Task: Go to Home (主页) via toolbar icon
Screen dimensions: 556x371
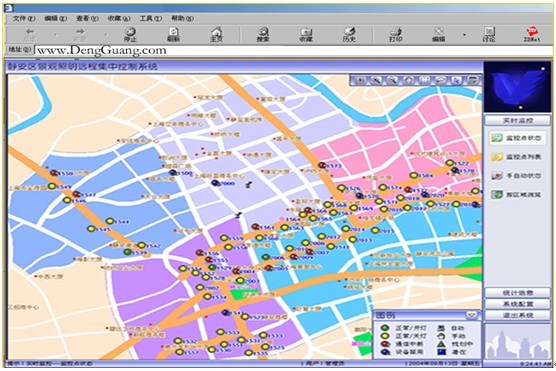Action: [216, 35]
